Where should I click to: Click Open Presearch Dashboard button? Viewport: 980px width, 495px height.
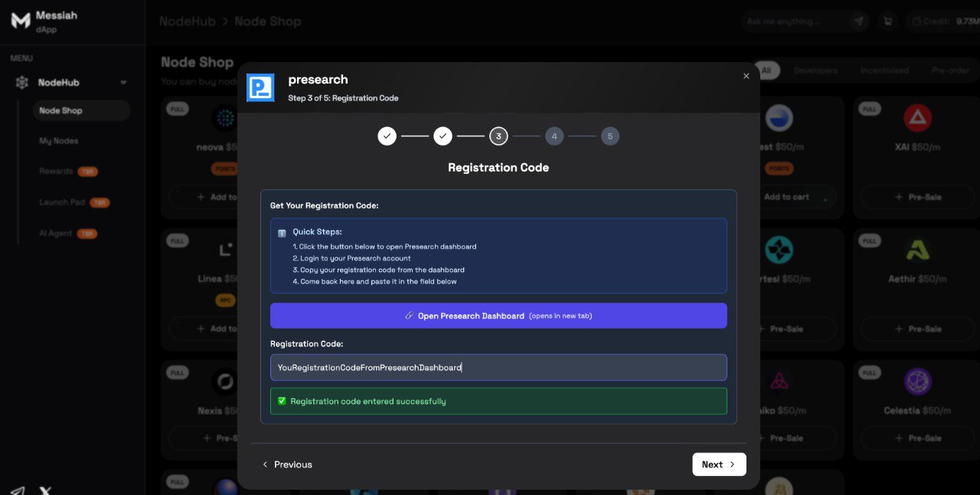point(498,316)
